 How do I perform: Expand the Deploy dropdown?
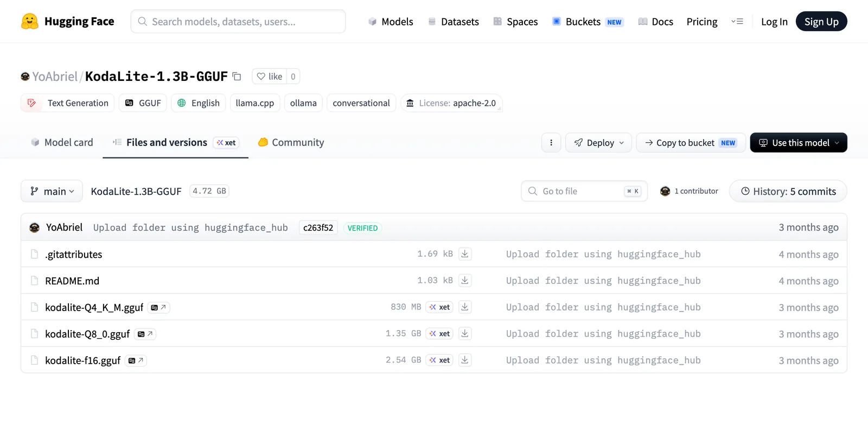[x=598, y=143]
